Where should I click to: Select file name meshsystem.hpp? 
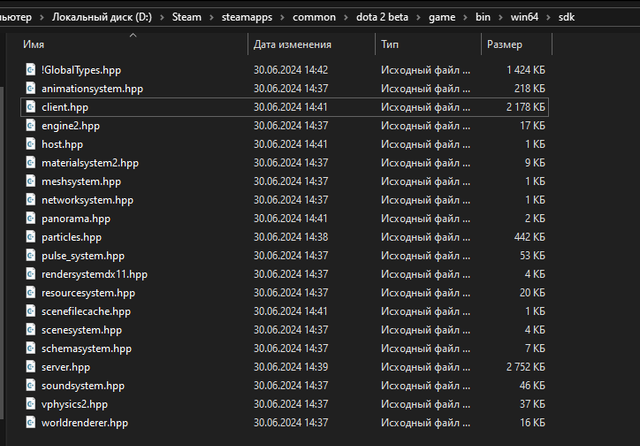click(x=81, y=182)
